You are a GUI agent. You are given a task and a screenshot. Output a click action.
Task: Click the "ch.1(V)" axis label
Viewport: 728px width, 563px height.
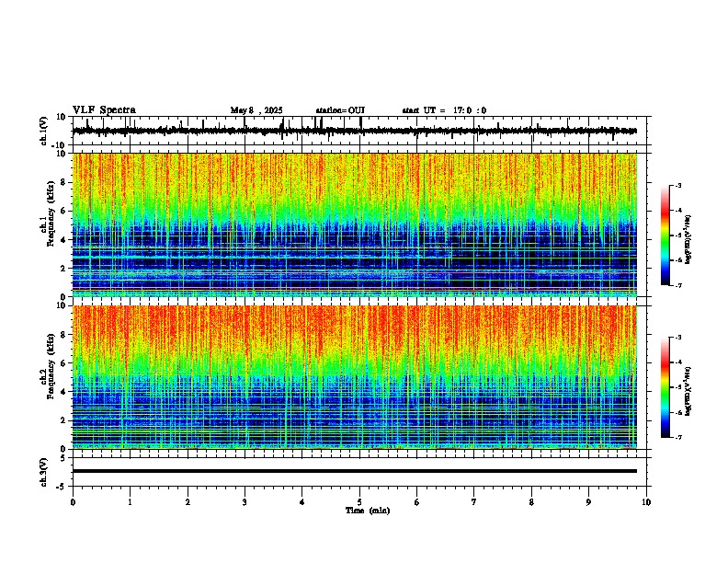click(x=44, y=131)
